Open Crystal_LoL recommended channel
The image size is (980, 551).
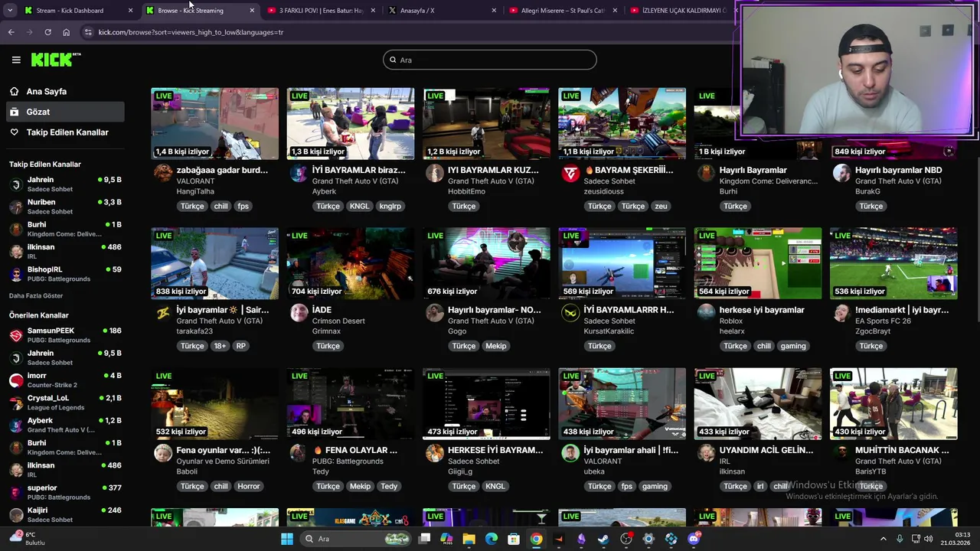[x=65, y=403]
